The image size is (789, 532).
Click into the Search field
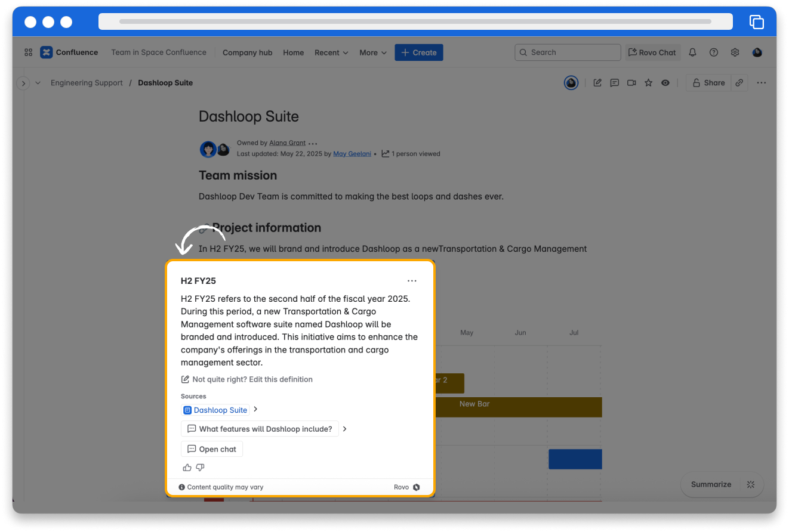click(x=568, y=52)
